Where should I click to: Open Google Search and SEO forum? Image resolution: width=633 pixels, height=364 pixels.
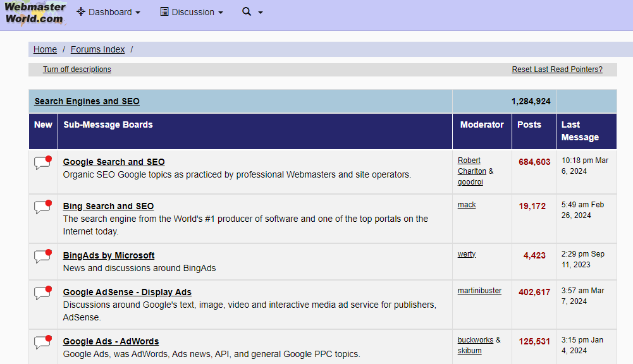114,162
